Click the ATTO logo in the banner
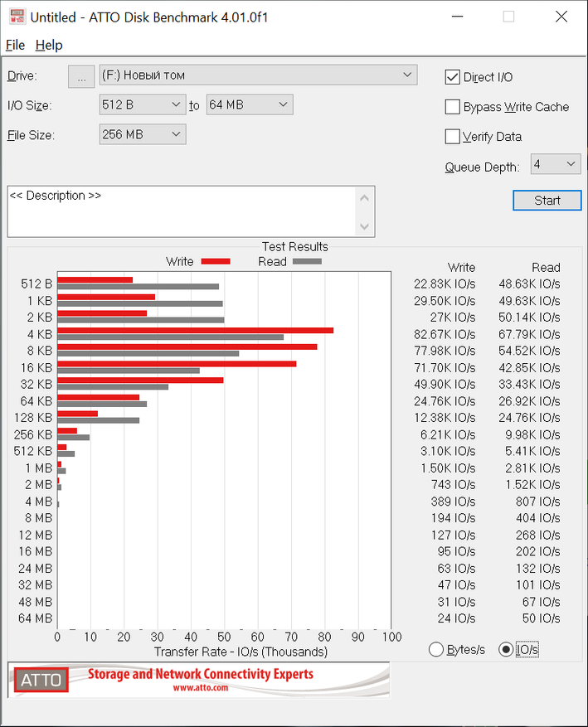 click(41, 680)
